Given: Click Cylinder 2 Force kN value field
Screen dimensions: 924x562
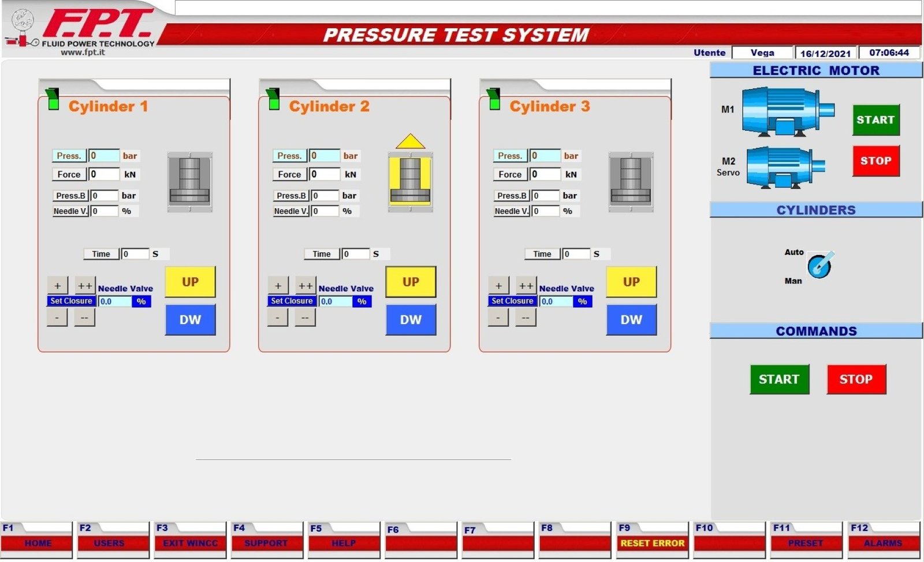Looking at the screenshot, I should (325, 174).
